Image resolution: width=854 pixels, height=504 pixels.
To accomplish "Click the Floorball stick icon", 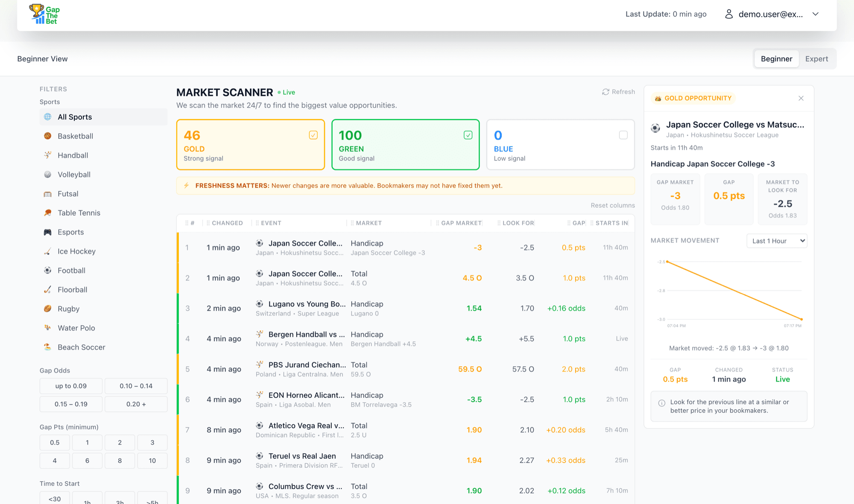I will coord(48,290).
